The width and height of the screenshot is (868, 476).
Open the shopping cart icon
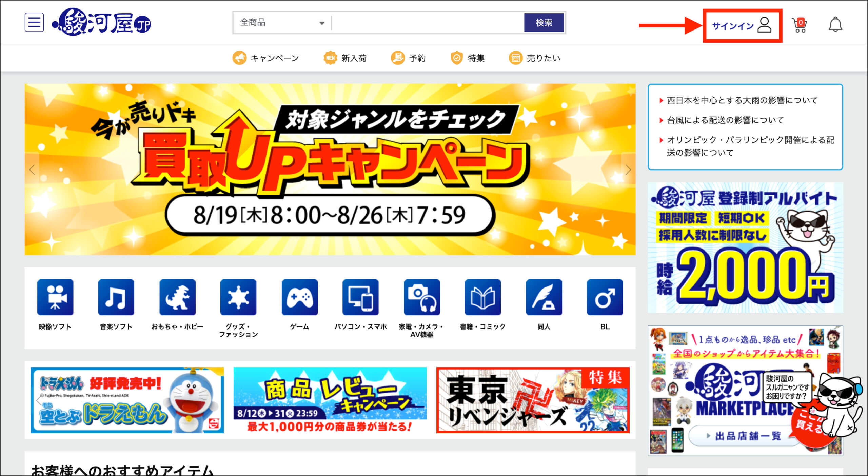pos(800,25)
